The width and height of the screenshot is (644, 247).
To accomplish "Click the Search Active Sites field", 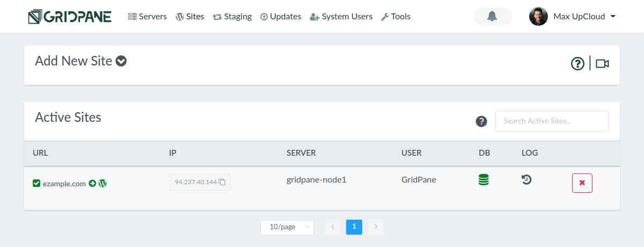I will point(552,121).
